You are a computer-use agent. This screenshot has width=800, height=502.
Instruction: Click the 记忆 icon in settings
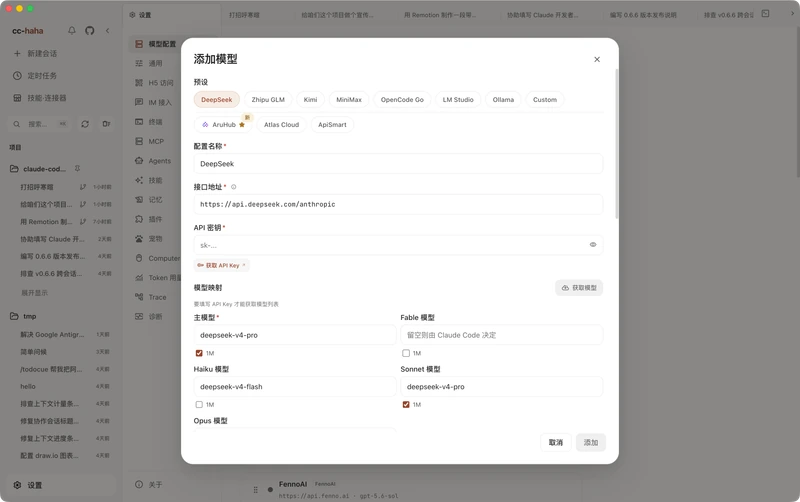coord(139,199)
